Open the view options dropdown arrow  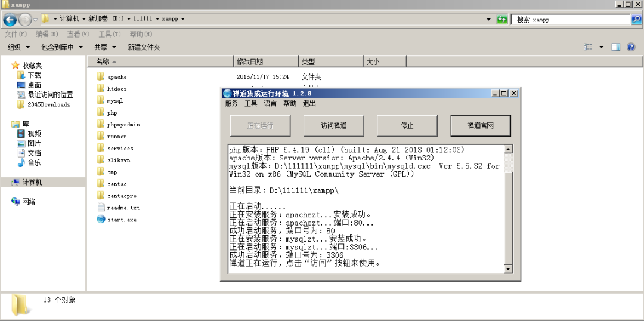tap(601, 47)
